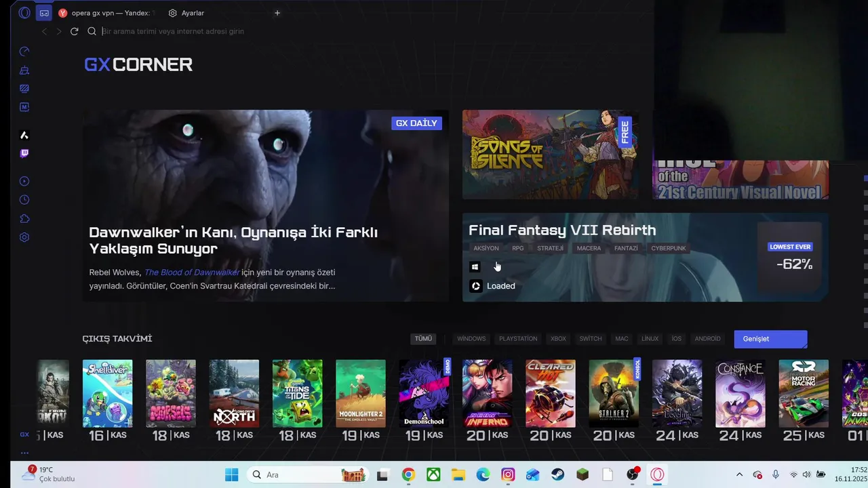This screenshot has height=488, width=868.
Task: Open Titans of the Tide in calendar
Action: (x=297, y=394)
